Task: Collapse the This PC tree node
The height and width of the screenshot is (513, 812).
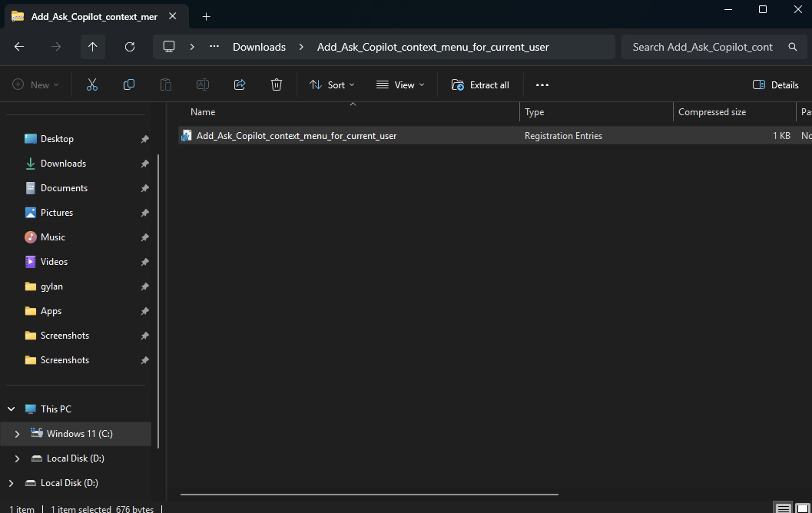Action: [x=11, y=409]
